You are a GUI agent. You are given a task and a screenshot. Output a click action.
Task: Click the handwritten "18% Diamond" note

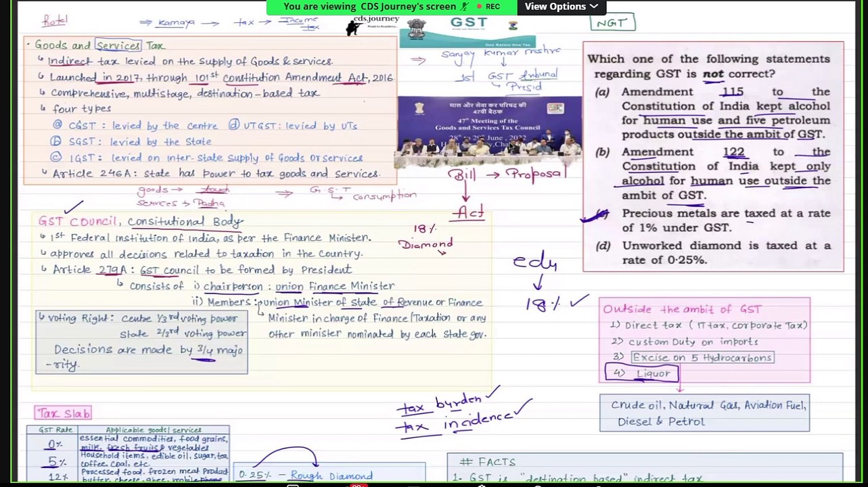pos(426,237)
